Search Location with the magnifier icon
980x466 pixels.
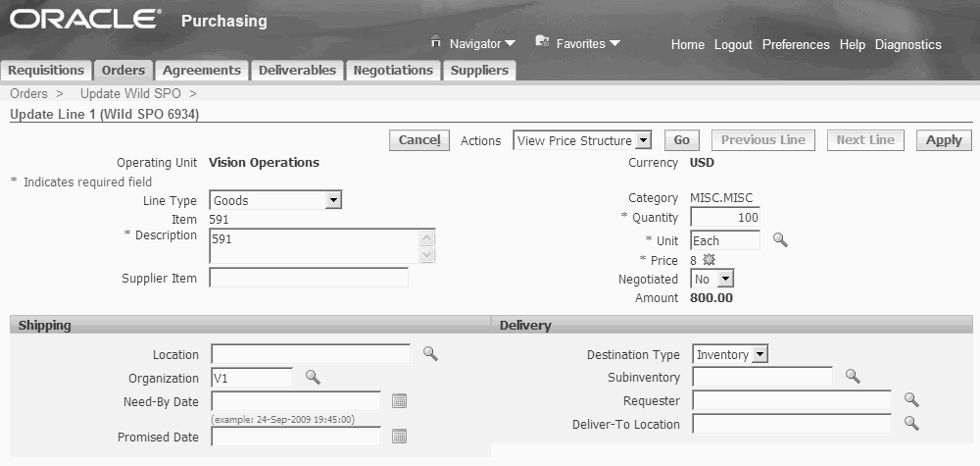tap(430, 353)
